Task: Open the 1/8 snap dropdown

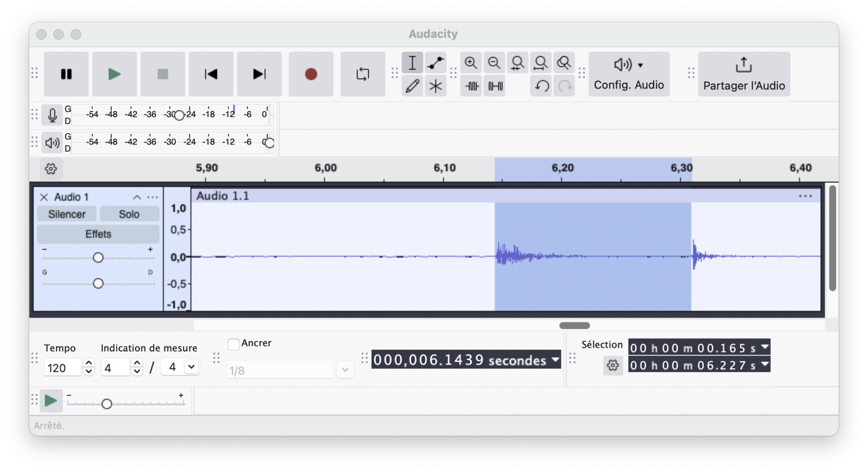Action: (x=345, y=370)
